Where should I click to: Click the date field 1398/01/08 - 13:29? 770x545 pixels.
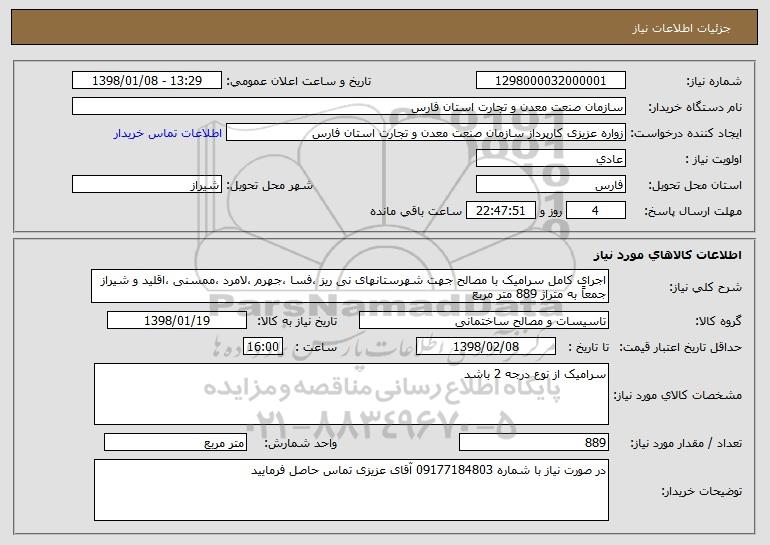point(147,81)
